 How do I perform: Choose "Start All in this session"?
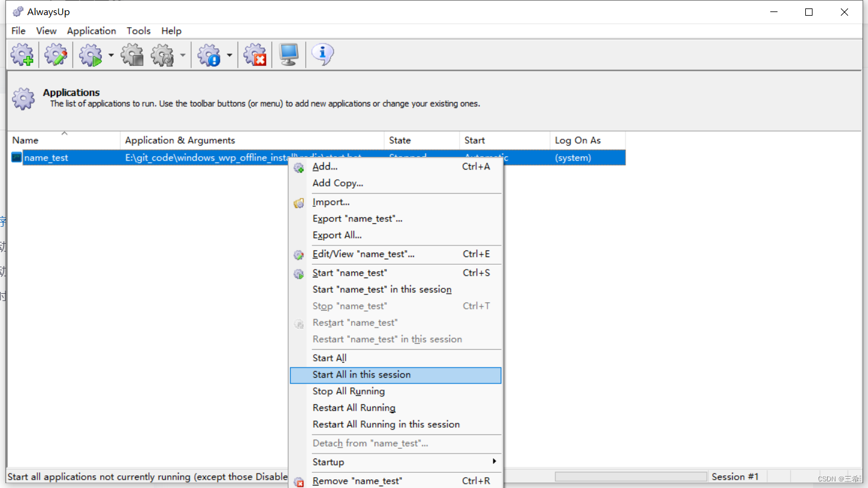point(361,375)
